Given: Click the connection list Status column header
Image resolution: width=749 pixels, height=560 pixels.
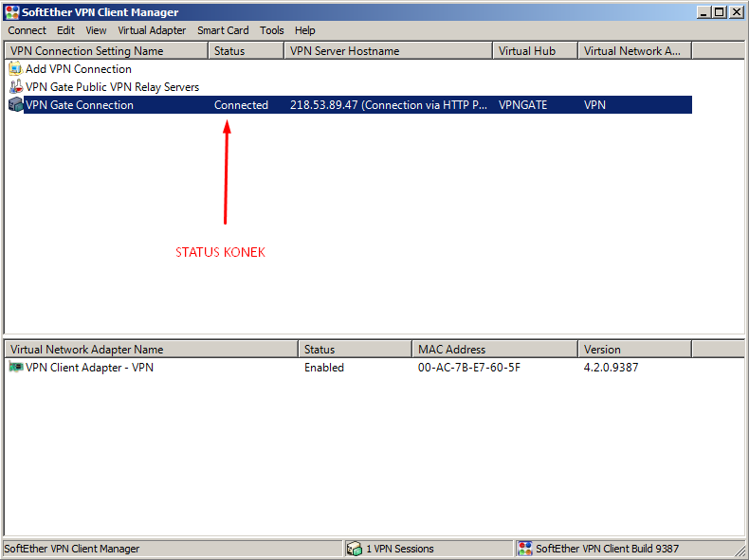Looking at the screenshot, I should (x=247, y=51).
